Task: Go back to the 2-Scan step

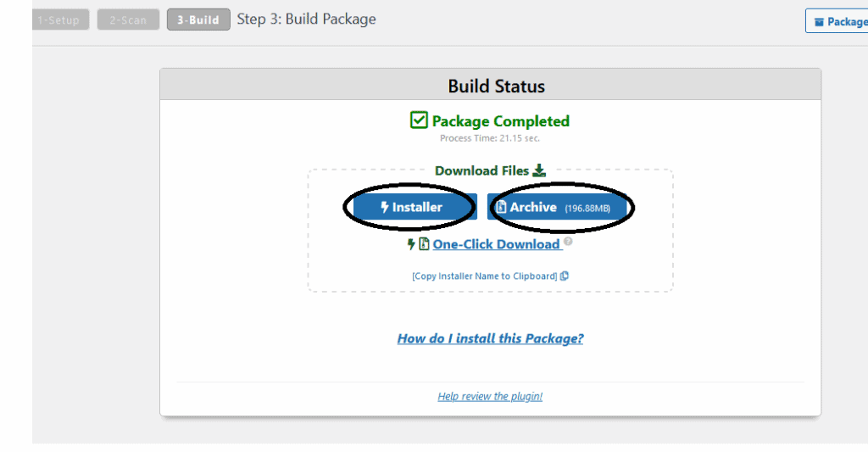Action: [x=129, y=20]
